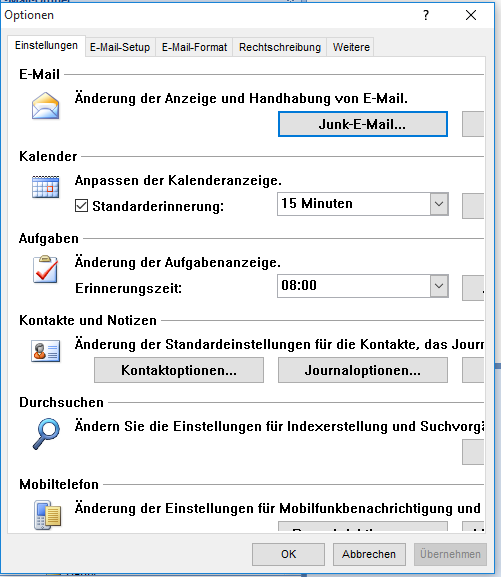Click the question mark help icon

click(426, 15)
